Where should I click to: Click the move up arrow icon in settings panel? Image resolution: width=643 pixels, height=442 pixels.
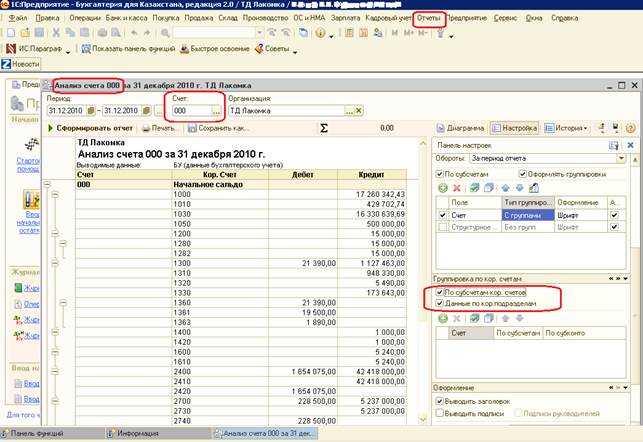pyautogui.click(x=505, y=187)
